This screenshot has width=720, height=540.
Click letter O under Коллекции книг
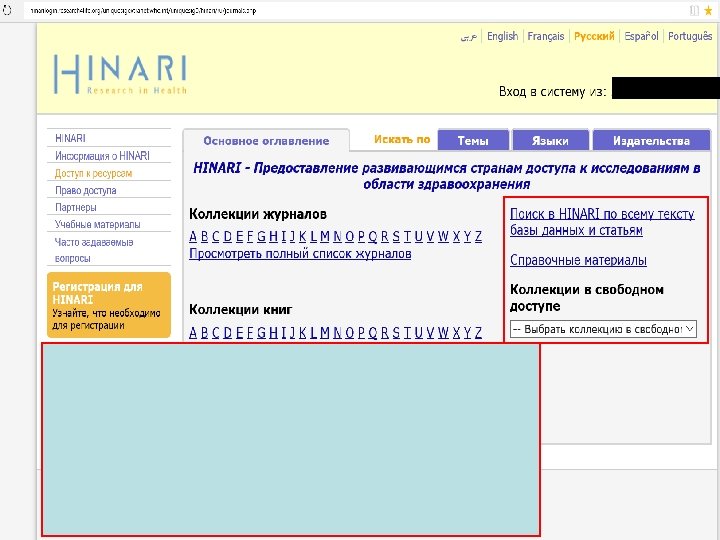click(x=349, y=332)
